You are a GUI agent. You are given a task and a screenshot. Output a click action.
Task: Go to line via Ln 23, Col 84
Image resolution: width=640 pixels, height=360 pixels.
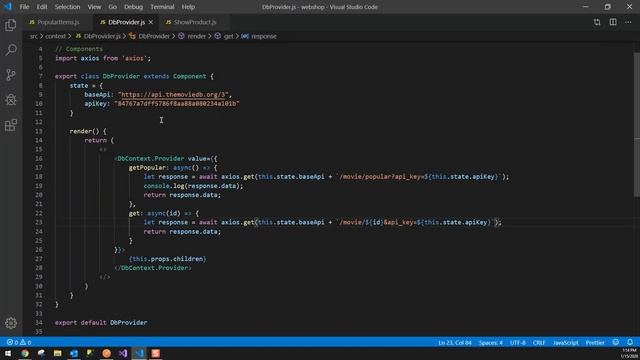(x=455, y=342)
